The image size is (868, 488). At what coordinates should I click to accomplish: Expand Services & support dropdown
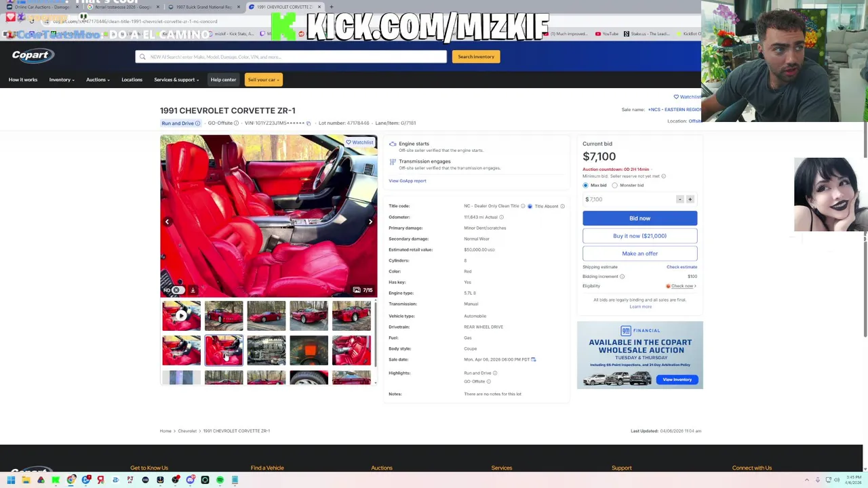(x=176, y=80)
